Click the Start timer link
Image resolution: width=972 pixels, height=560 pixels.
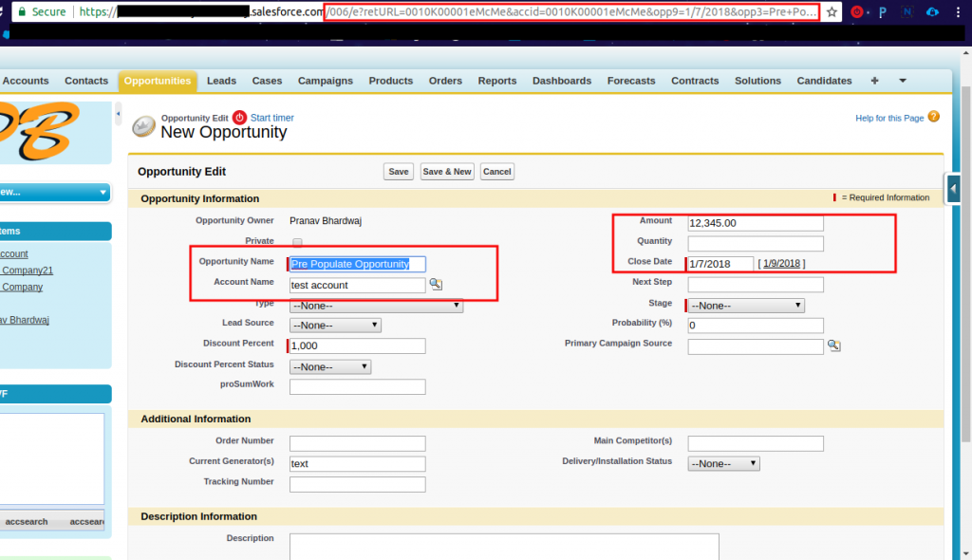point(272,118)
